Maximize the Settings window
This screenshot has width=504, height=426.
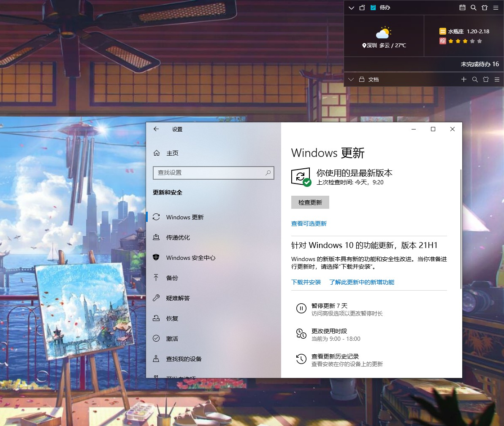point(433,129)
